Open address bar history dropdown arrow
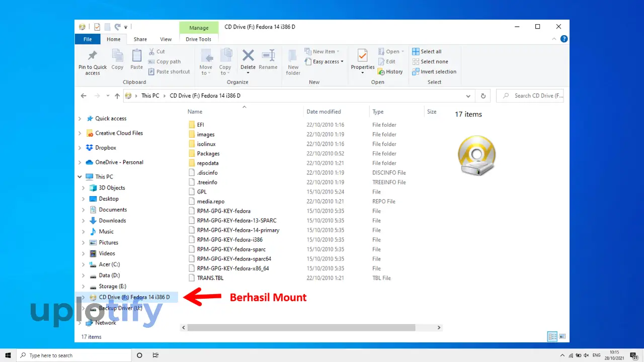 point(468,96)
